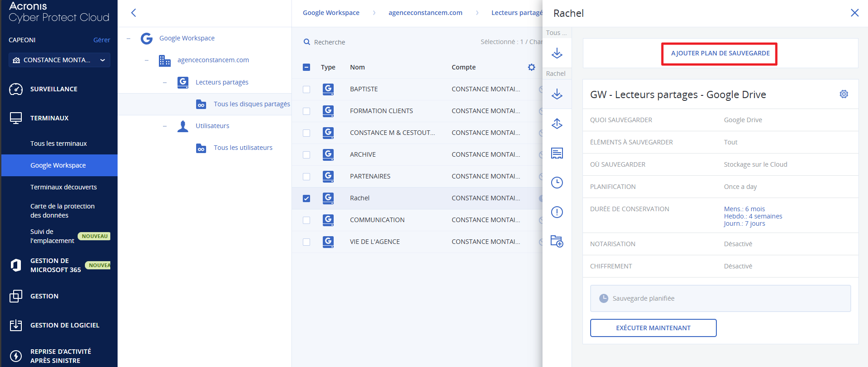Click the Reprise d'activité lightning icon
This screenshot has width=868, height=367.
pos(16,356)
